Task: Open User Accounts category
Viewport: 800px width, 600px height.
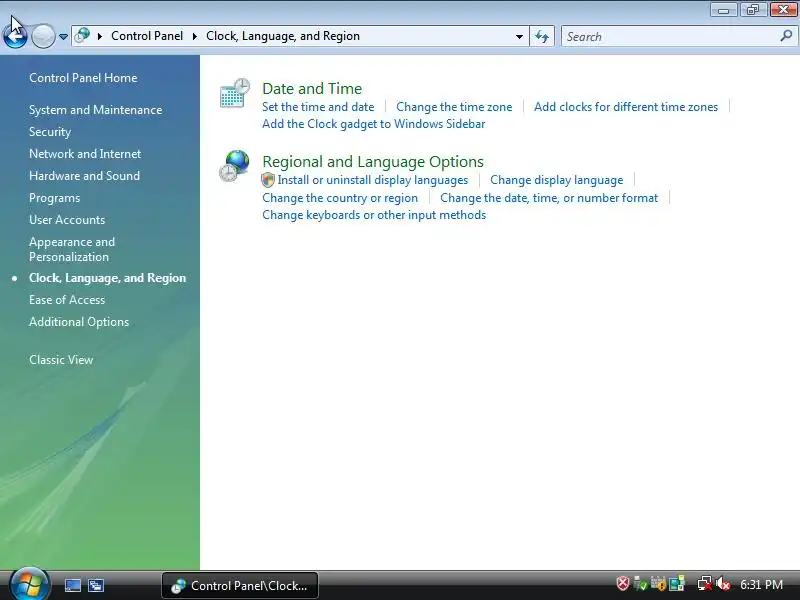Action: point(67,220)
